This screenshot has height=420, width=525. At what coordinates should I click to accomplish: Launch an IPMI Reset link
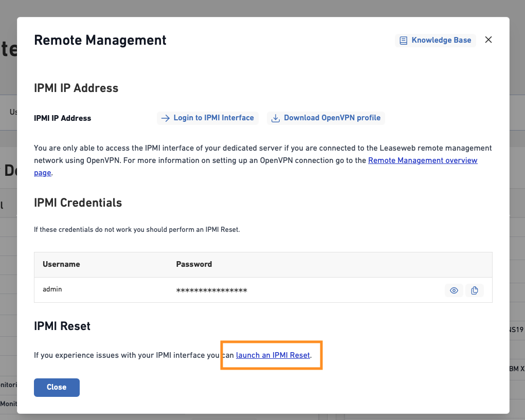[273, 355]
